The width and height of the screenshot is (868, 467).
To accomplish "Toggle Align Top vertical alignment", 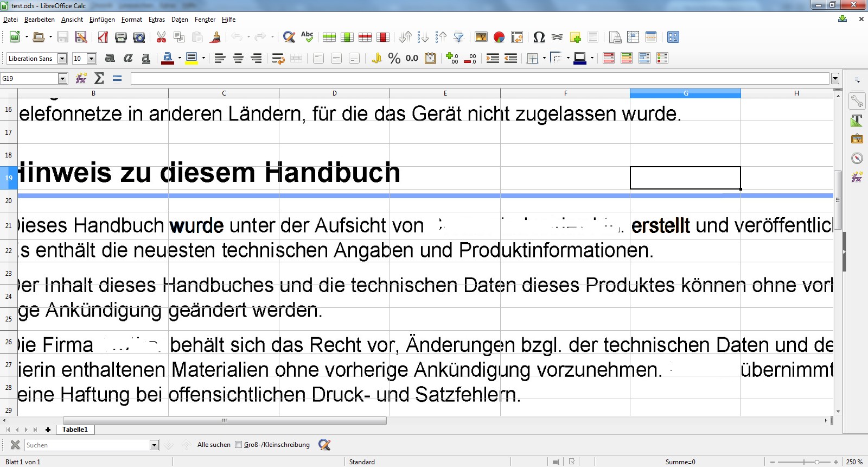I will (x=318, y=58).
